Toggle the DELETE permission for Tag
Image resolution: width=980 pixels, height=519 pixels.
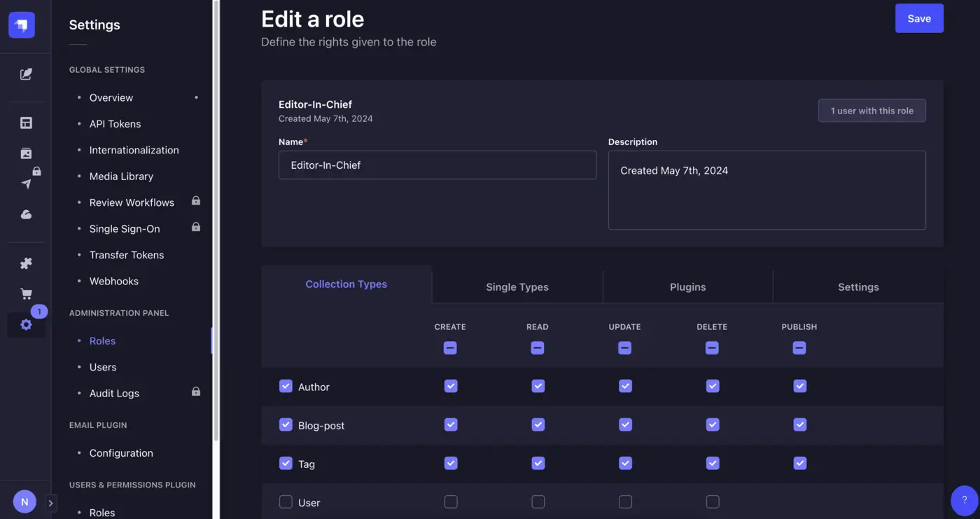tap(712, 463)
